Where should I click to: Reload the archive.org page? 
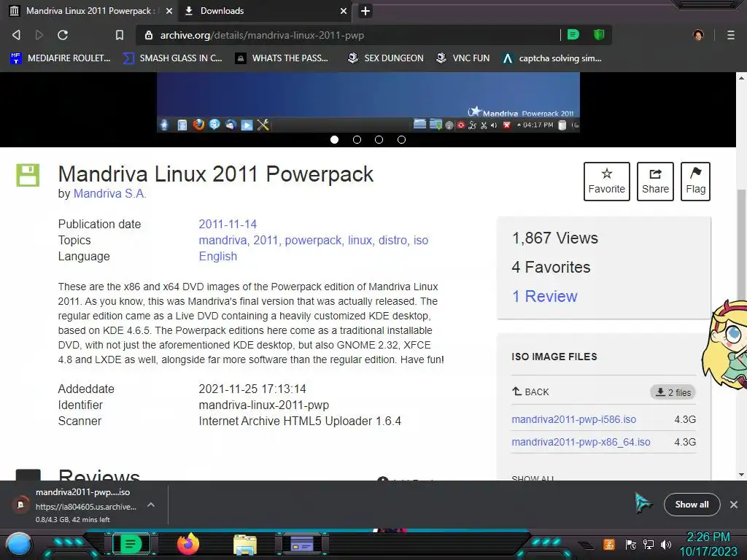63,35
